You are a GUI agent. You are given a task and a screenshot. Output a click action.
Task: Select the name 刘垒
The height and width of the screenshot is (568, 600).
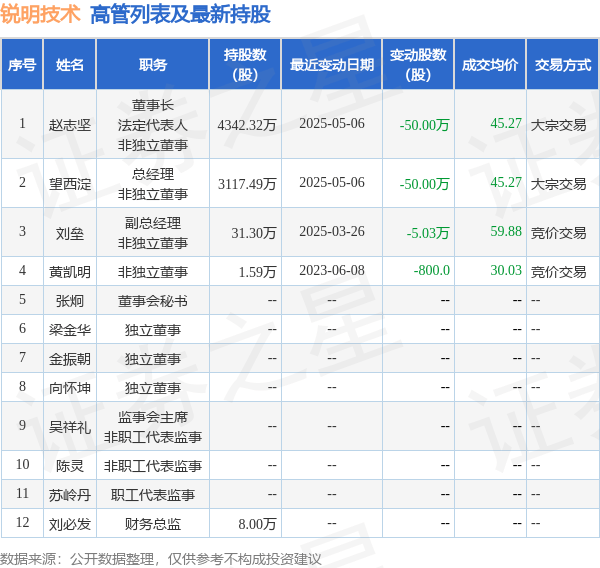tap(70, 233)
